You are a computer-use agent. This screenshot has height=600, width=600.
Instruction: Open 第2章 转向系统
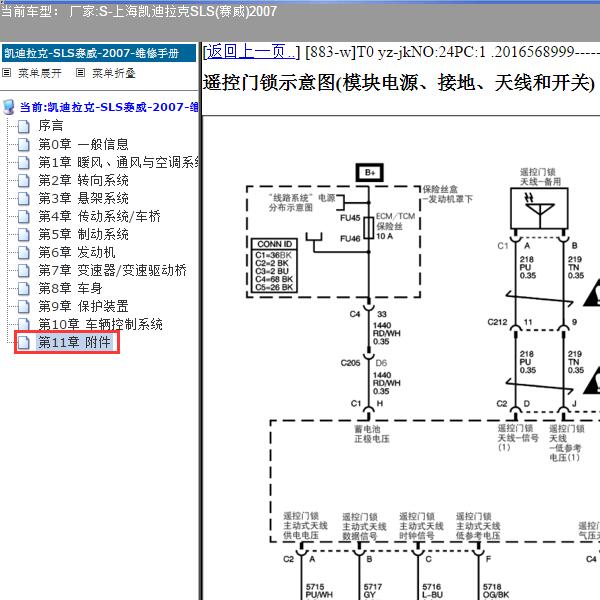(83, 180)
